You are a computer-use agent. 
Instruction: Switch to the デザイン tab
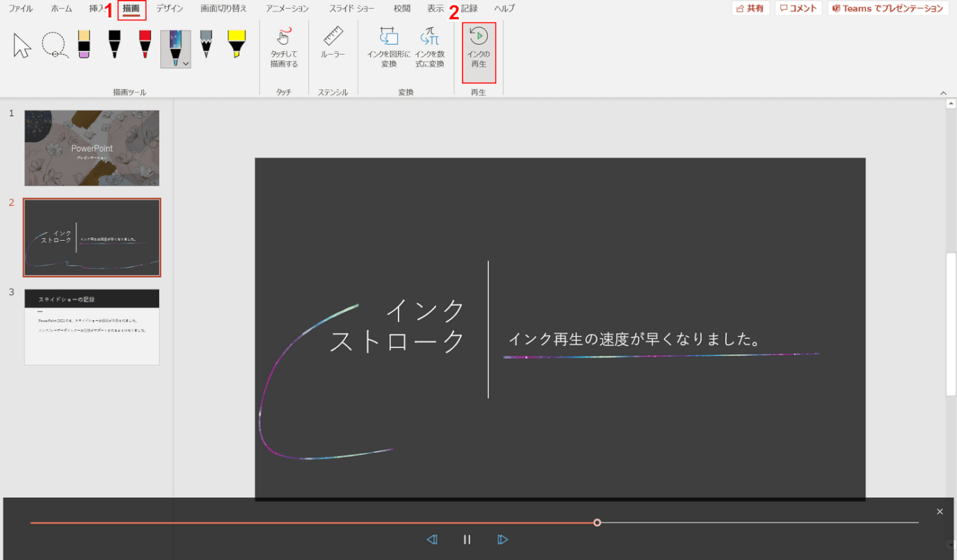(169, 8)
